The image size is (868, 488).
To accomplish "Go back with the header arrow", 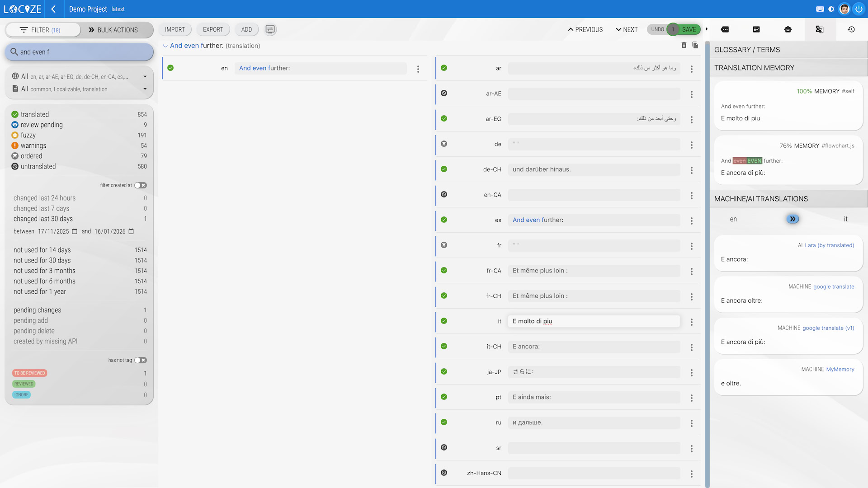I will point(53,9).
